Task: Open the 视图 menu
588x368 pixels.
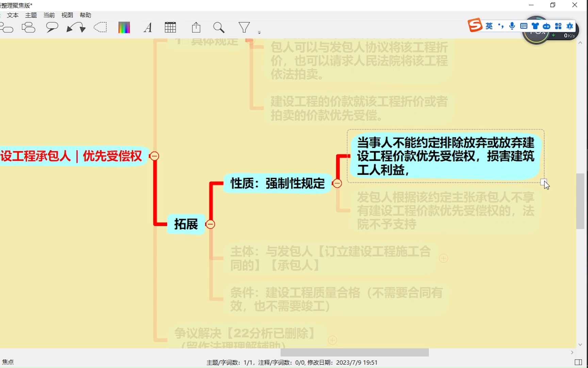Action: [67, 15]
